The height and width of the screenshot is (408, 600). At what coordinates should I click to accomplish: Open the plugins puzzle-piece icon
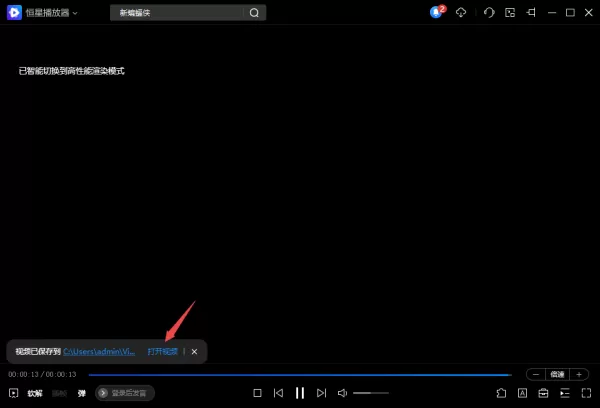pos(501,393)
